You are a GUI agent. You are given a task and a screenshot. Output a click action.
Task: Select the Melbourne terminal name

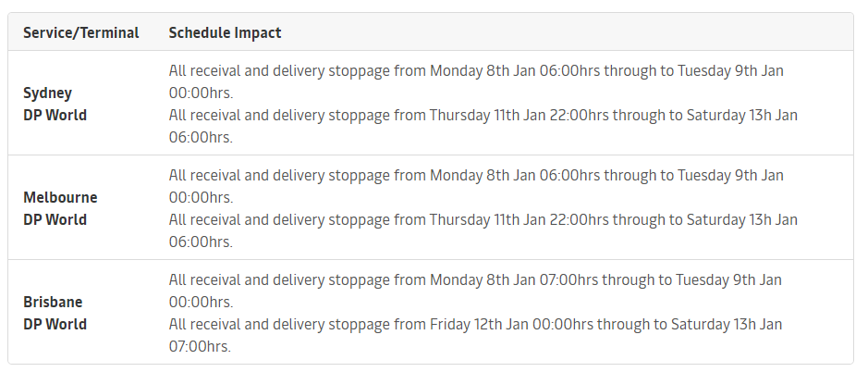60,197
